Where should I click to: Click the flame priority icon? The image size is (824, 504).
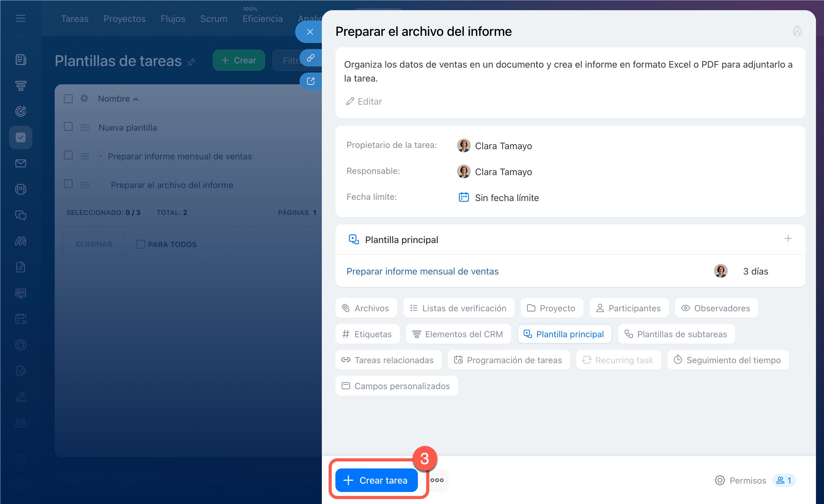(797, 31)
